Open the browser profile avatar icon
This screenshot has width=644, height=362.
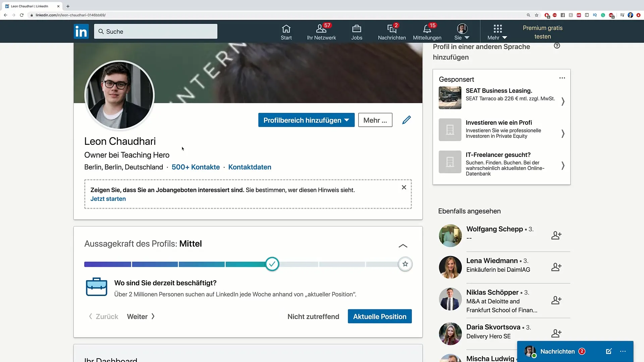[x=630, y=15]
